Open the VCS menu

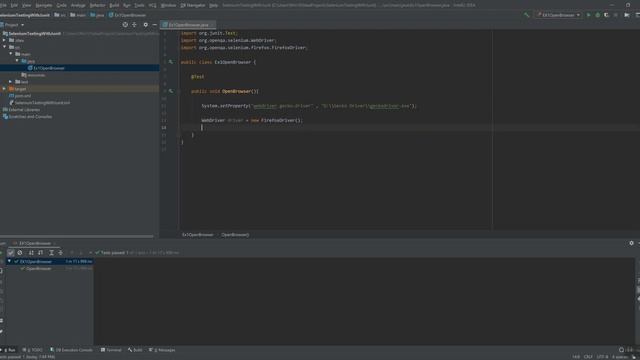(x=152, y=5)
